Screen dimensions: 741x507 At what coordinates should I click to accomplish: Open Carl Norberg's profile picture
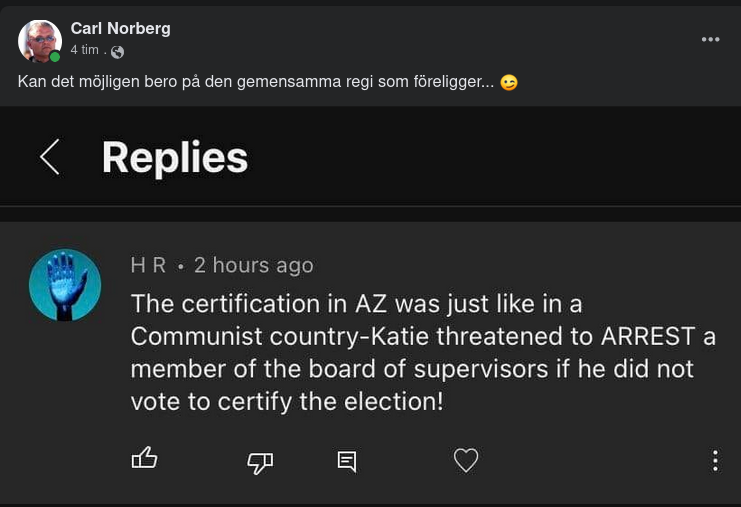coord(39,40)
